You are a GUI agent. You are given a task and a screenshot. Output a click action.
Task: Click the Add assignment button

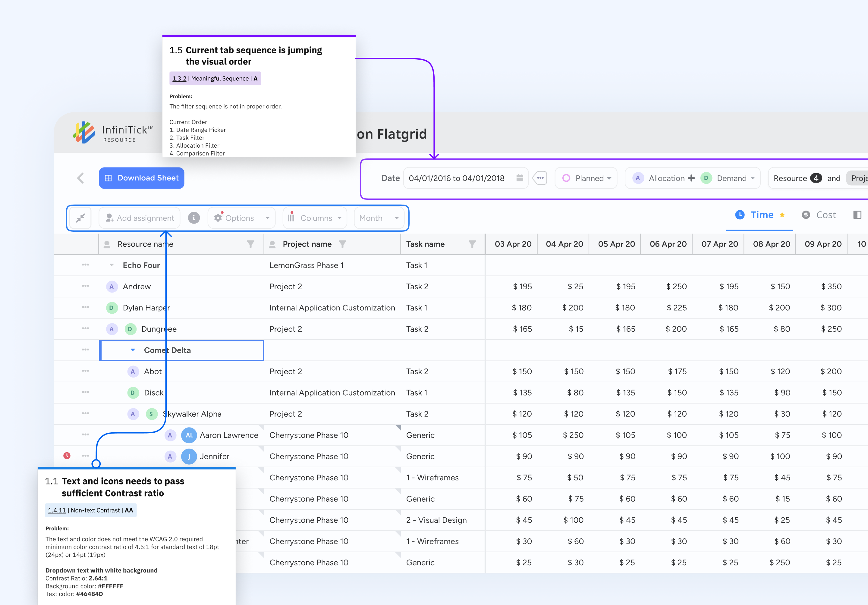pos(140,218)
